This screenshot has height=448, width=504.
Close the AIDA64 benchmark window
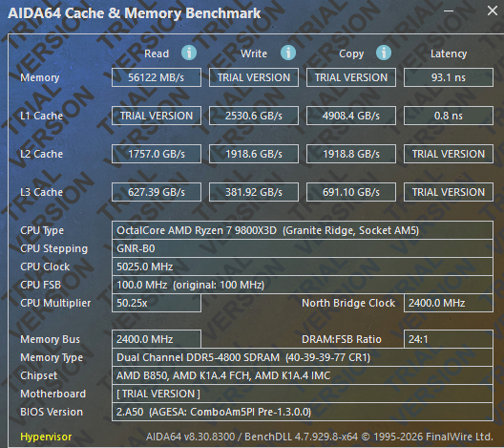click(x=493, y=11)
